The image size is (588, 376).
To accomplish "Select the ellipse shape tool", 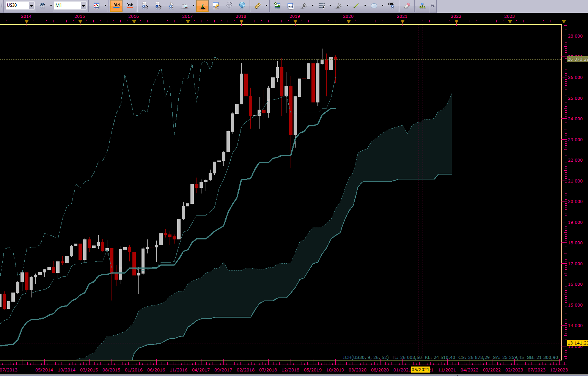I will coord(374,6).
